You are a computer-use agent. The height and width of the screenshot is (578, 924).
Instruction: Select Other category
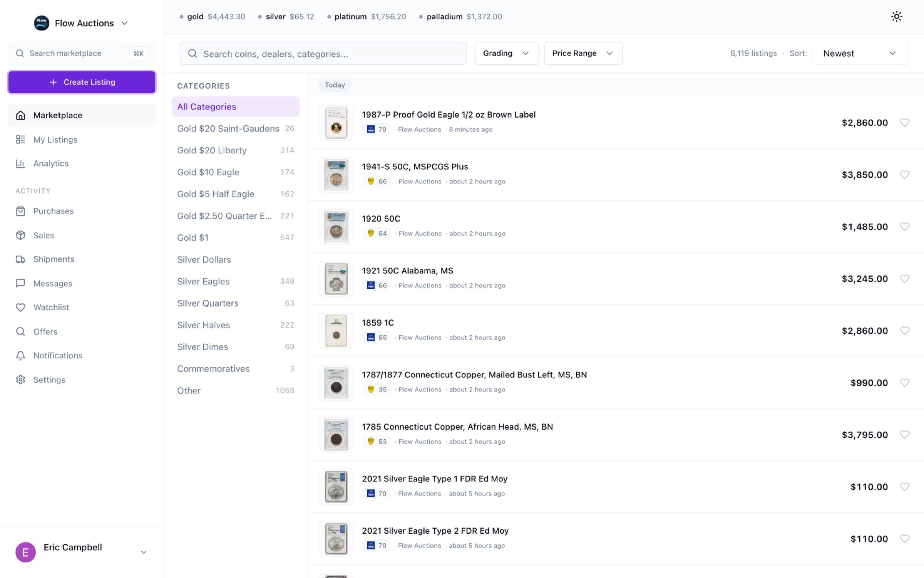pyautogui.click(x=236, y=390)
